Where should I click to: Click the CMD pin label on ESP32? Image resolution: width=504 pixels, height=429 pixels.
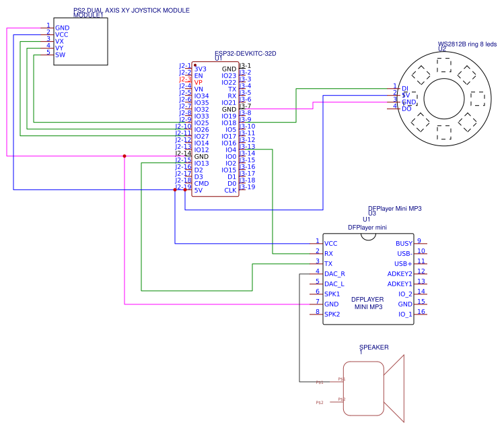pyautogui.click(x=201, y=184)
